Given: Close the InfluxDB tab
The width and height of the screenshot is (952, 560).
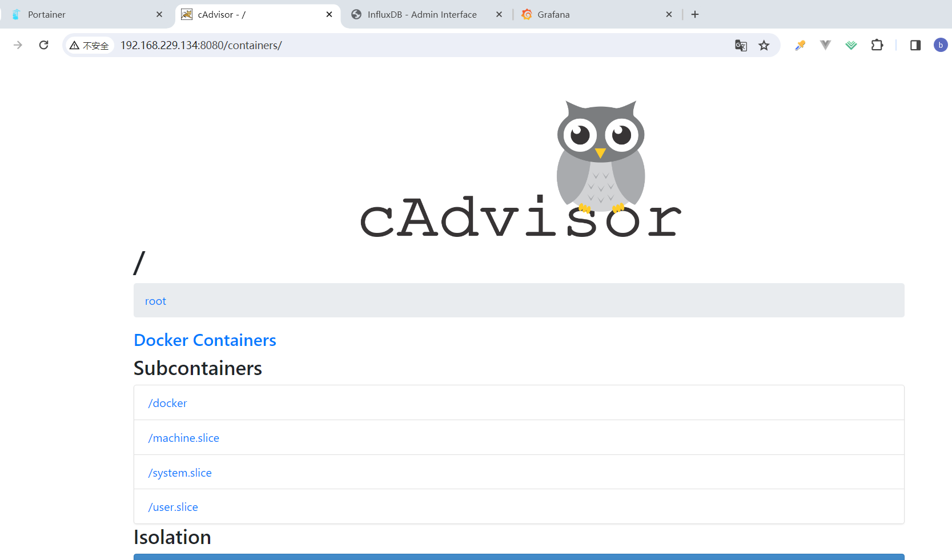Looking at the screenshot, I should click(x=499, y=14).
